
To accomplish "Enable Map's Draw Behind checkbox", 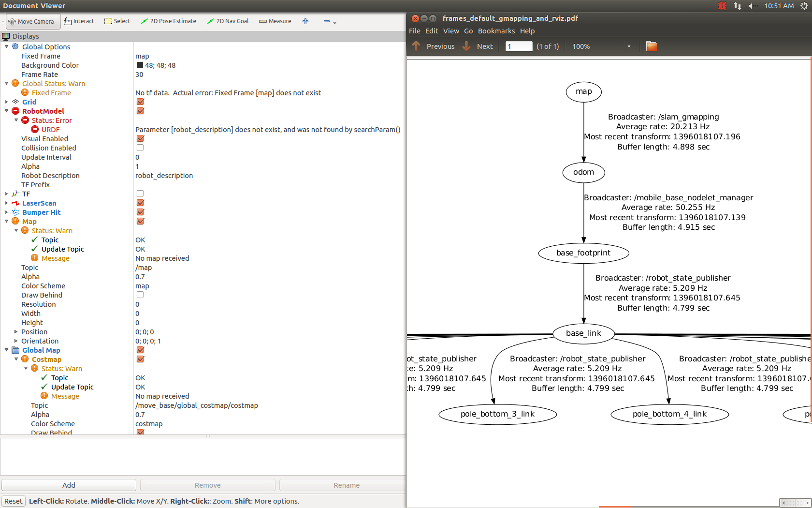I will pyautogui.click(x=140, y=295).
